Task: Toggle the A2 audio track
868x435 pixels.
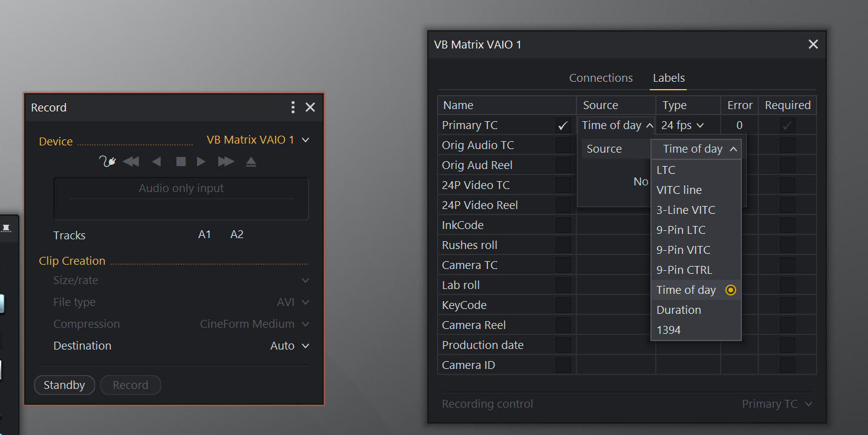Action: (237, 234)
